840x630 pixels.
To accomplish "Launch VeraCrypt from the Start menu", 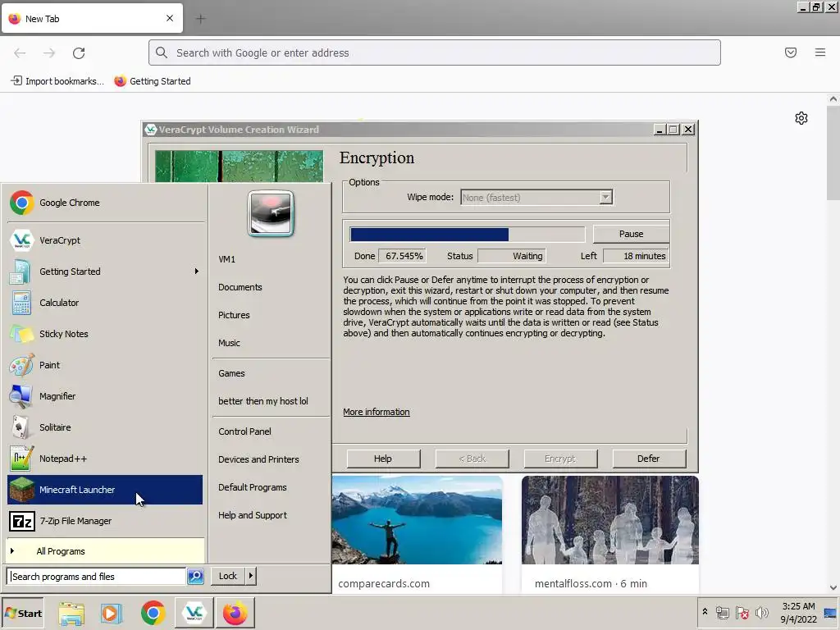I will point(105,240).
